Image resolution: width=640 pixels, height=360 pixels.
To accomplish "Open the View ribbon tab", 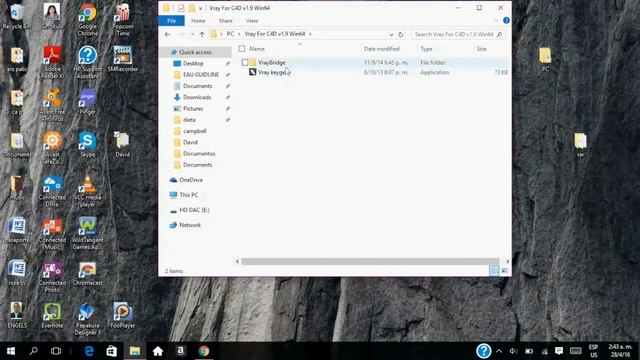I will pos(252,20).
